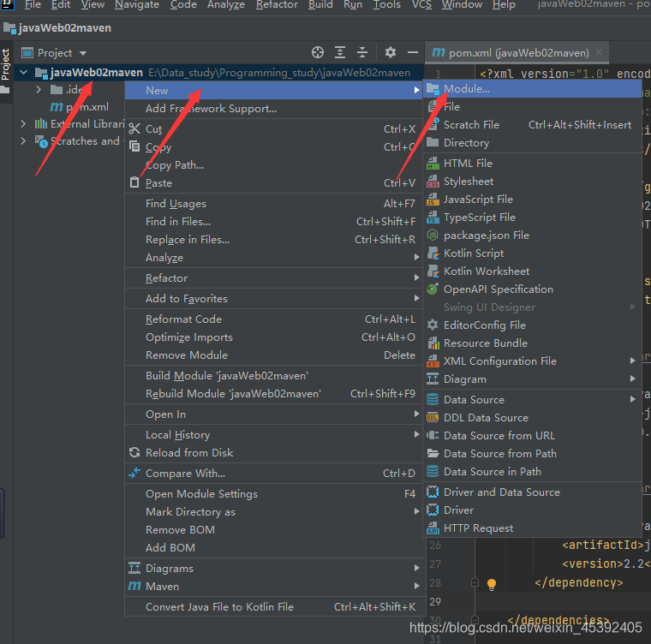Open the VCS menu in menu bar
651x644 pixels.
421,5
